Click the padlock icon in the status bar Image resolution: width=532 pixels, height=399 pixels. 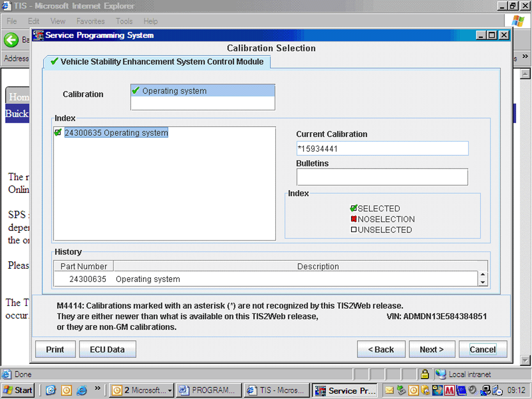425,375
